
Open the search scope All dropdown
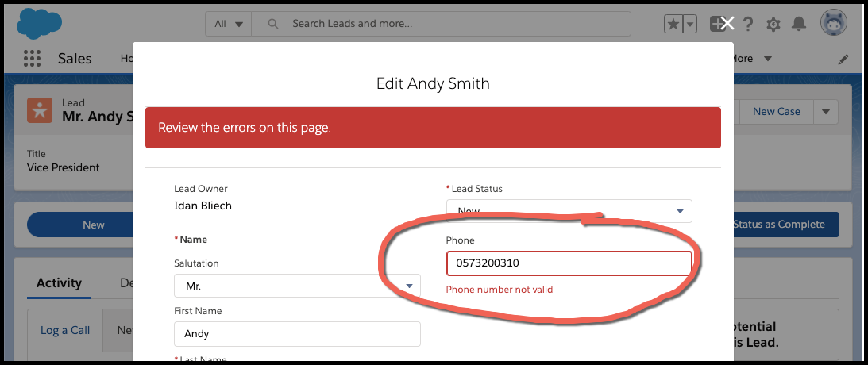tap(230, 24)
